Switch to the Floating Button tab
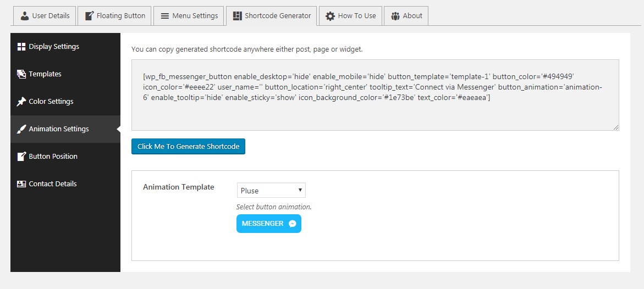Viewport: 644px width, 289px height. click(114, 16)
